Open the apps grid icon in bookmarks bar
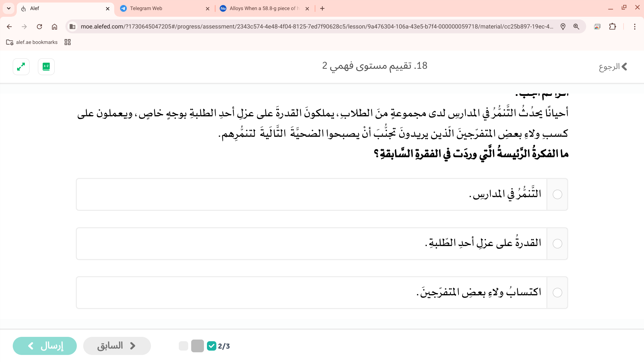The width and height of the screenshot is (644, 362). tap(67, 42)
